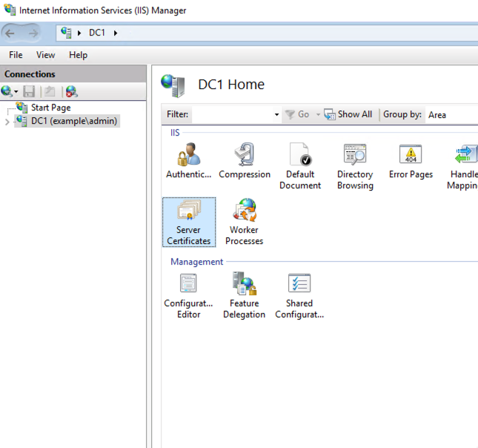Click the arrow before DC1 in breadcrumb
Screen dimensions: 478x448
tap(79, 33)
